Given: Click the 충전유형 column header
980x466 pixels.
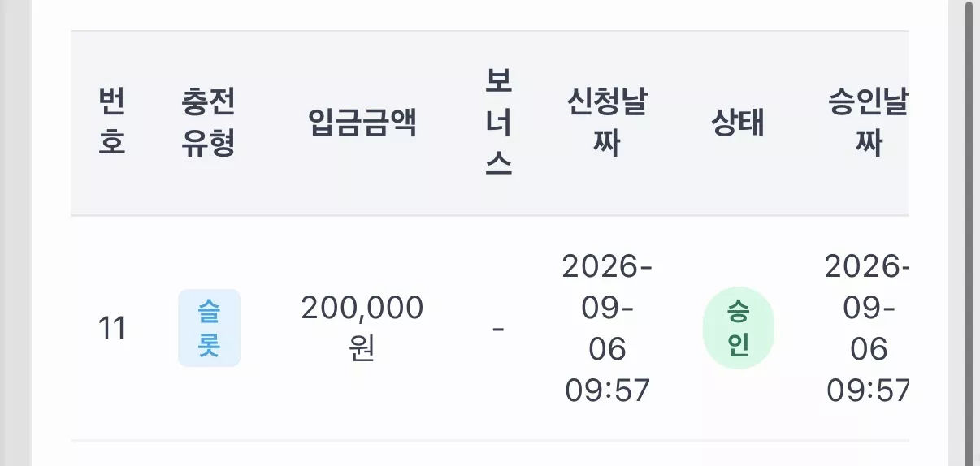Looking at the screenshot, I should pos(209,123).
